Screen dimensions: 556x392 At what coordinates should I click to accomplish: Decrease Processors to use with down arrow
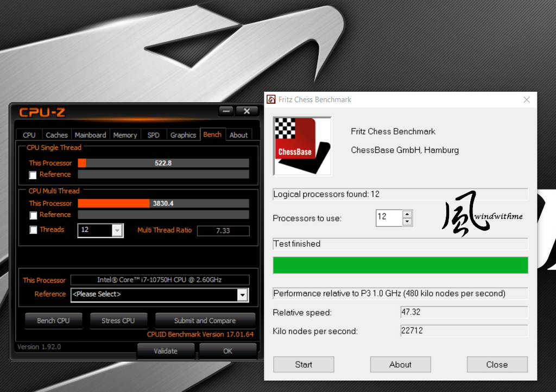407,222
